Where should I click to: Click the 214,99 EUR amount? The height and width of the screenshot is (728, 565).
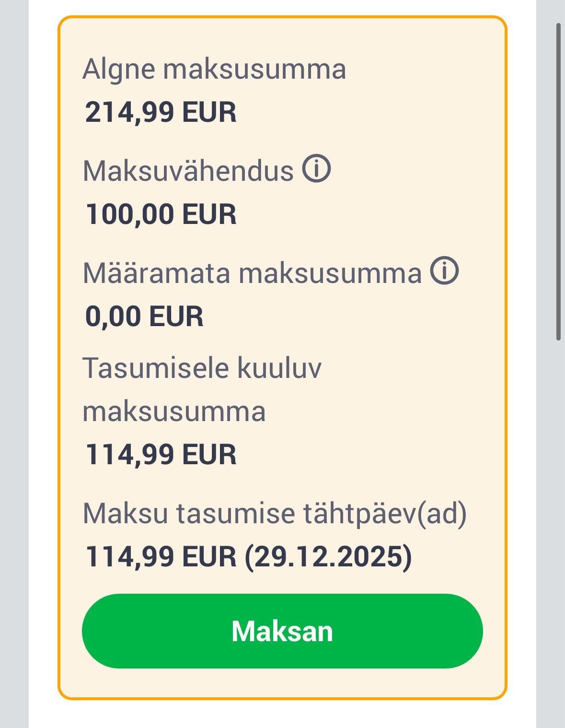click(161, 112)
